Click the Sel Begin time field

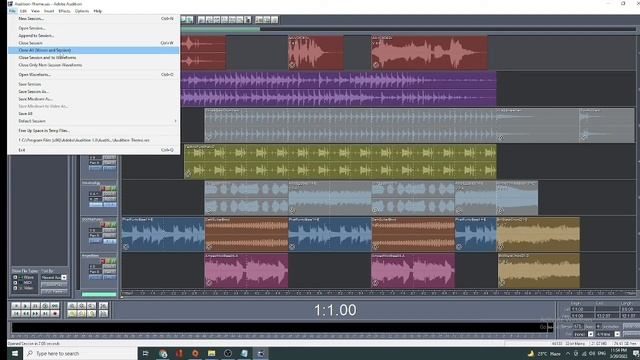(x=582, y=309)
